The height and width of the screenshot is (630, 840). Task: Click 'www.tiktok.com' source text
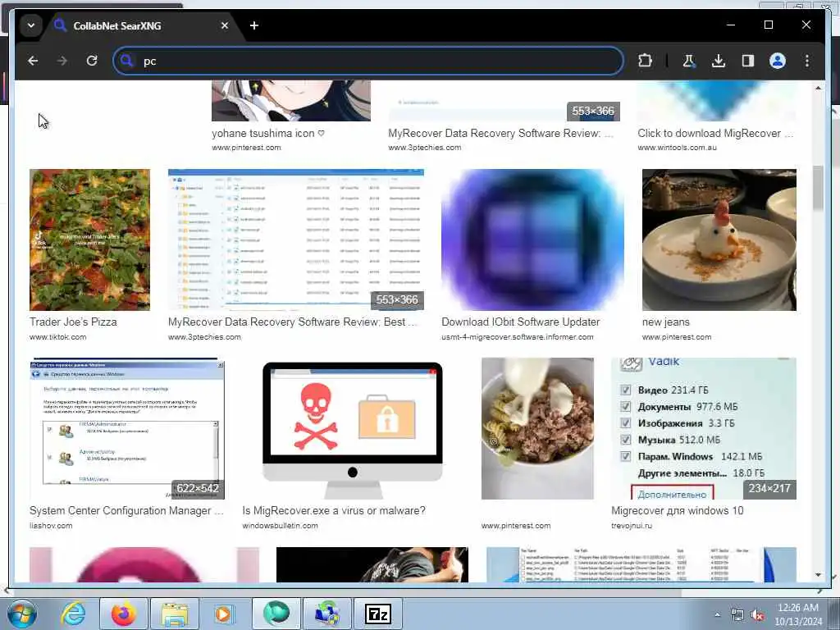pyautogui.click(x=58, y=337)
